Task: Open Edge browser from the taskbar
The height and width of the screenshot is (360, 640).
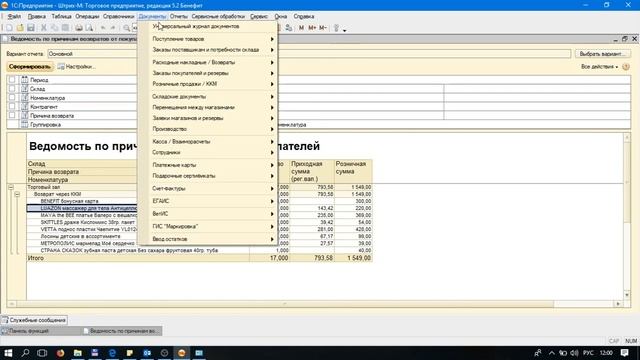Action: pyautogui.click(x=112, y=353)
